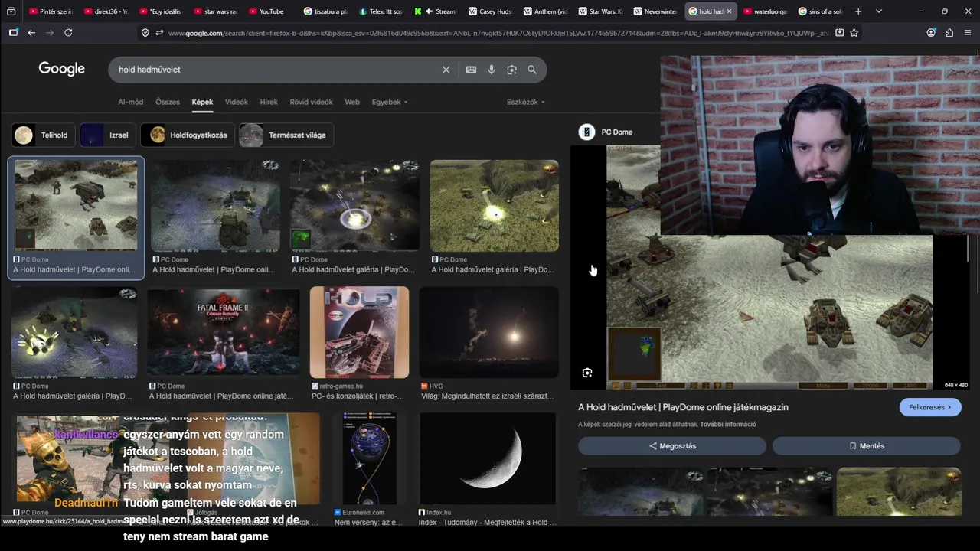Open the Fatal Frame II image thumbnail
Screen dimensions: 980x551
click(223, 332)
